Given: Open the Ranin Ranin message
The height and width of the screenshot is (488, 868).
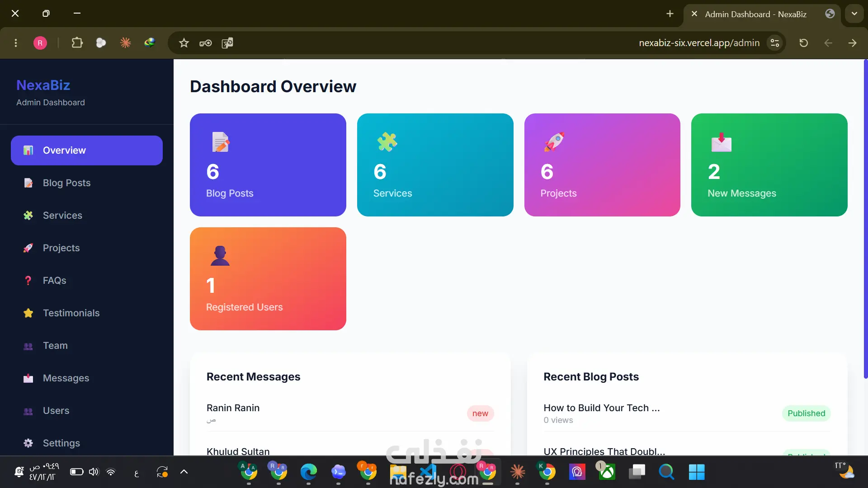Looking at the screenshot, I should pyautogui.click(x=350, y=413).
